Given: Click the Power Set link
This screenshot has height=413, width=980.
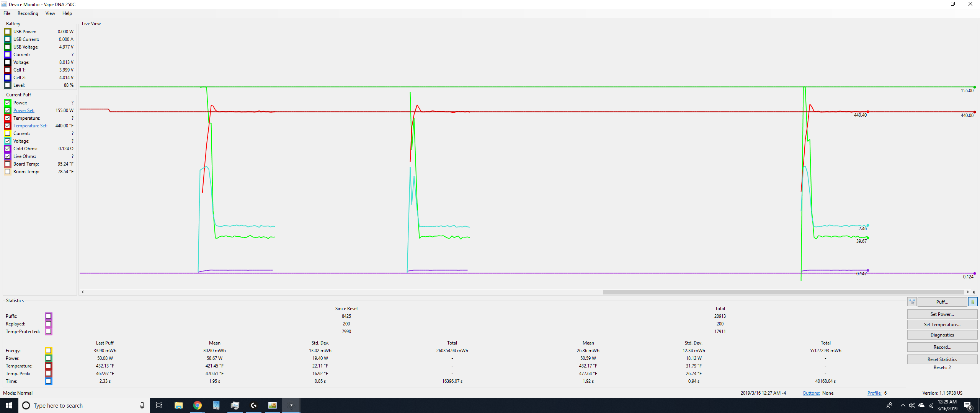Looking at the screenshot, I should pyautogui.click(x=24, y=111).
